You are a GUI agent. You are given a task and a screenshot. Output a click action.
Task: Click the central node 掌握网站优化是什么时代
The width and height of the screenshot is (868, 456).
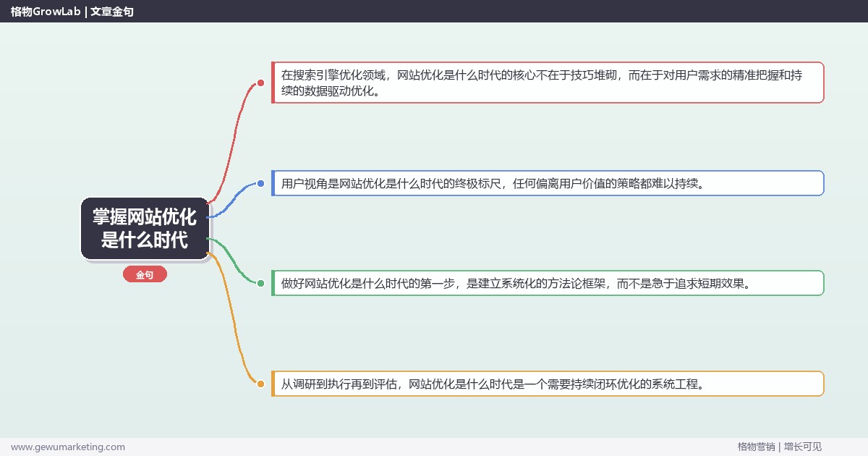pos(145,228)
